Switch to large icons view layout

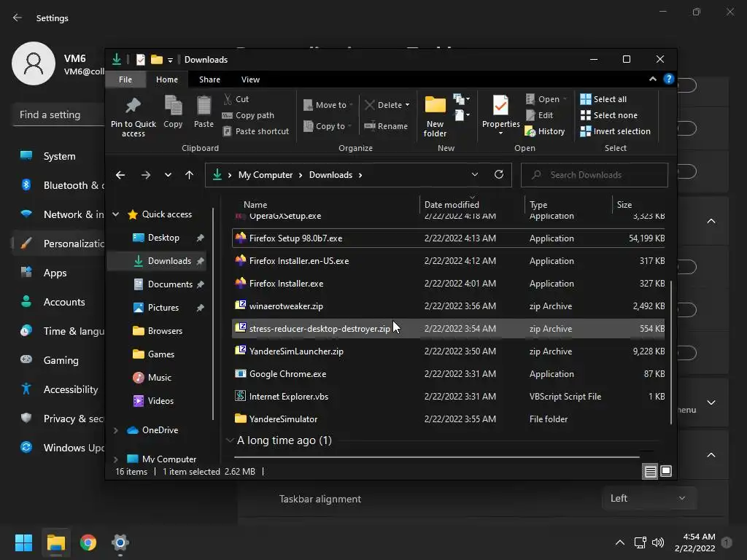666,471
